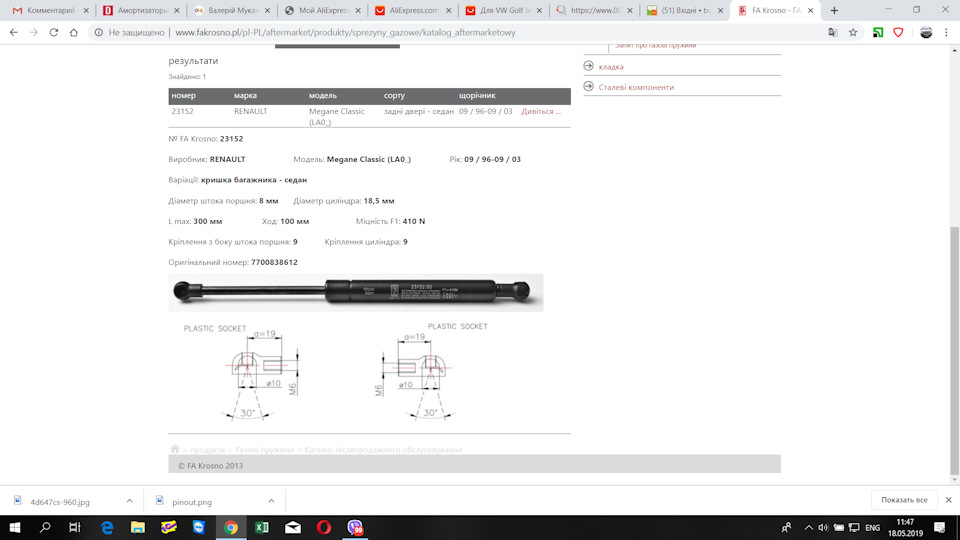
Task: Expand options for pinout.png download
Action: 271,501
